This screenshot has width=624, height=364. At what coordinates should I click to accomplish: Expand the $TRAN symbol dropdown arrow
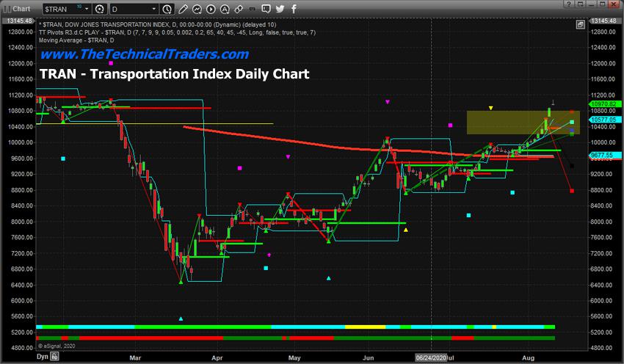point(87,9)
